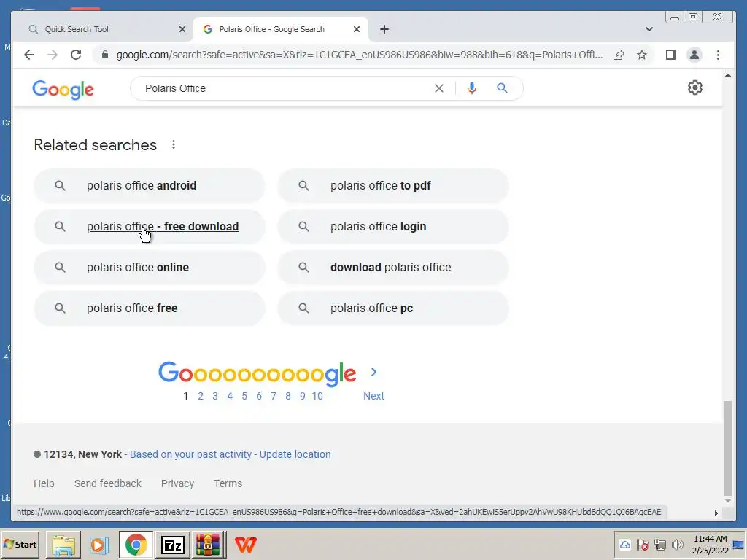The width and height of the screenshot is (747, 560).
Task: Search polaris office free
Action: (149, 308)
